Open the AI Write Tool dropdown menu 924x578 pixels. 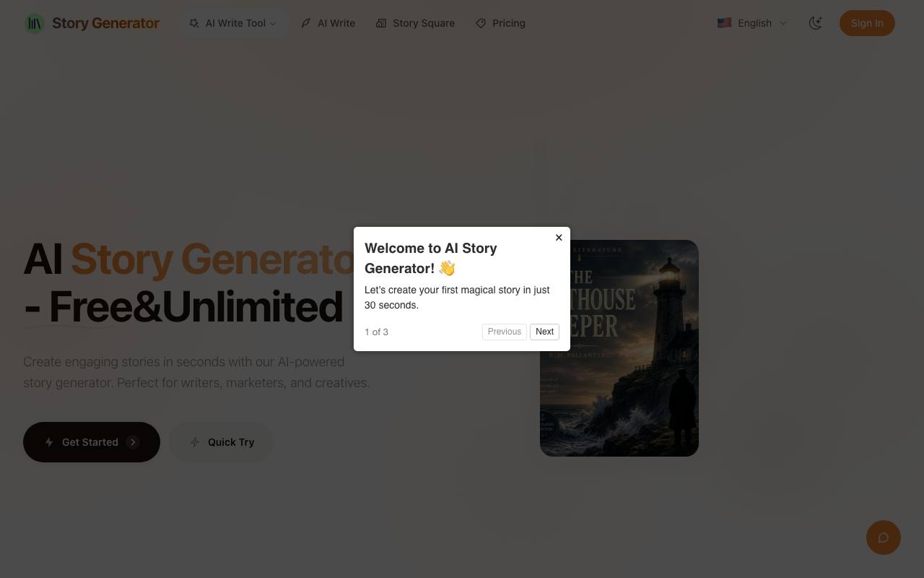(233, 23)
